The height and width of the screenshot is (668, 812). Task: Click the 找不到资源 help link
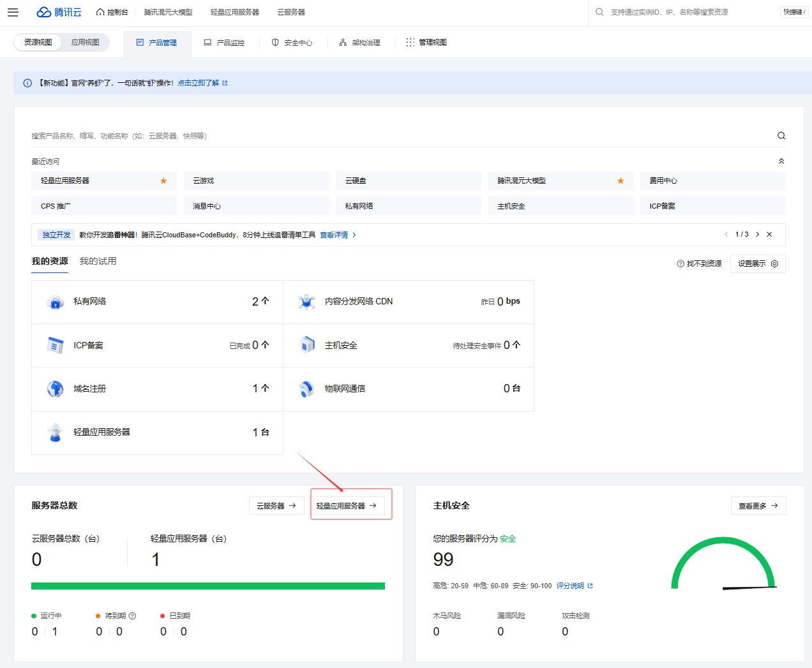[x=699, y=263]
